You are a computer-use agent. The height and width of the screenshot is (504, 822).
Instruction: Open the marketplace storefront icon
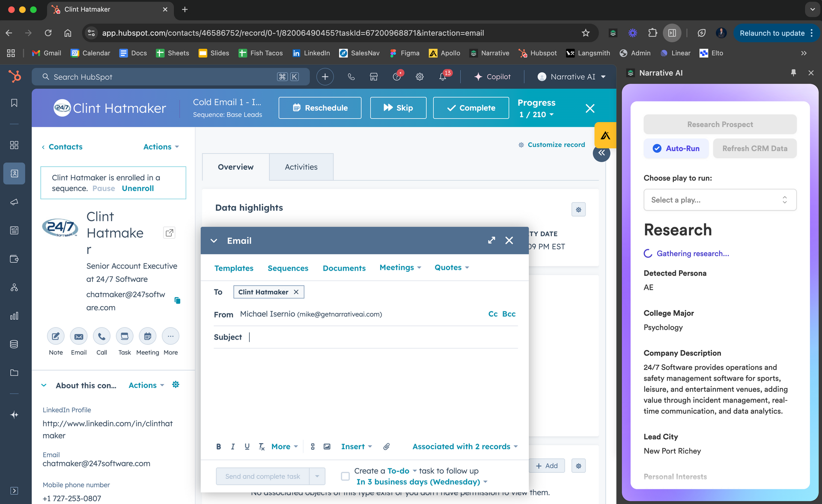(374, 77)
